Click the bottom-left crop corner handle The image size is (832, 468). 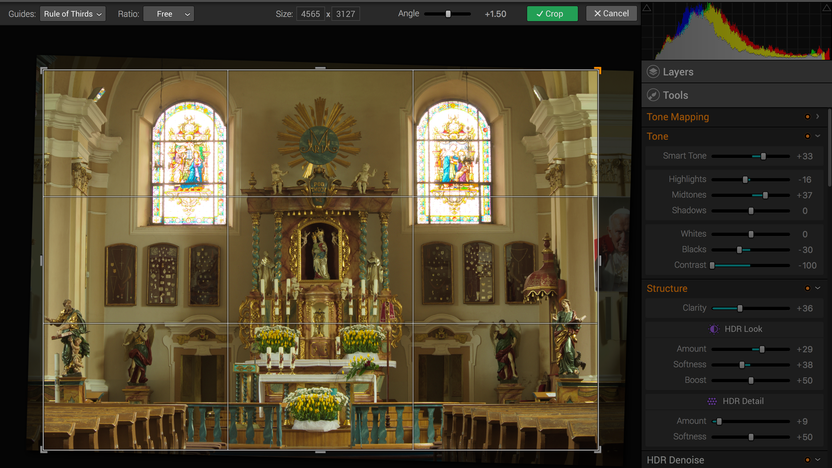44,449
